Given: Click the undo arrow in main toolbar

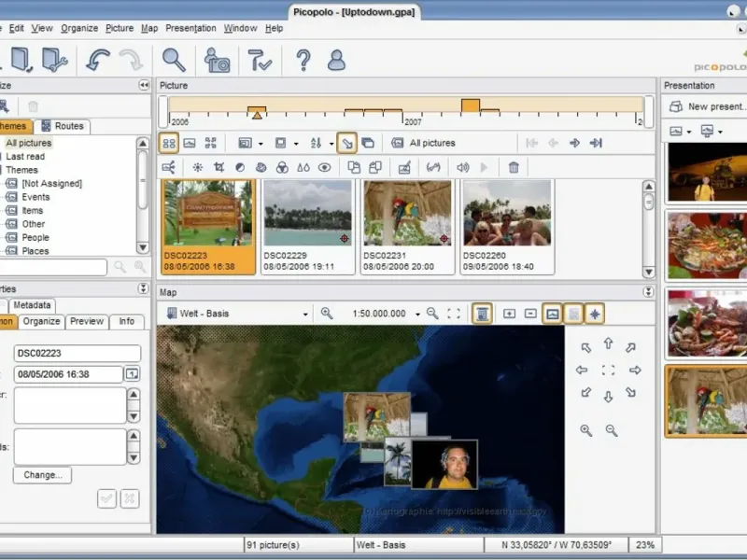Looking at the screenshot, I should (x=97, y=61).
